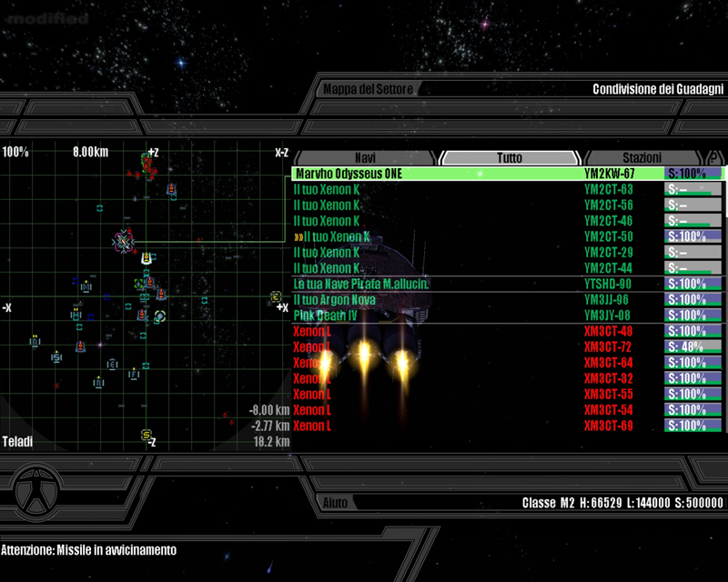
Task: Select Xenon L XM3CT-69 row
Action: (508, 426)
